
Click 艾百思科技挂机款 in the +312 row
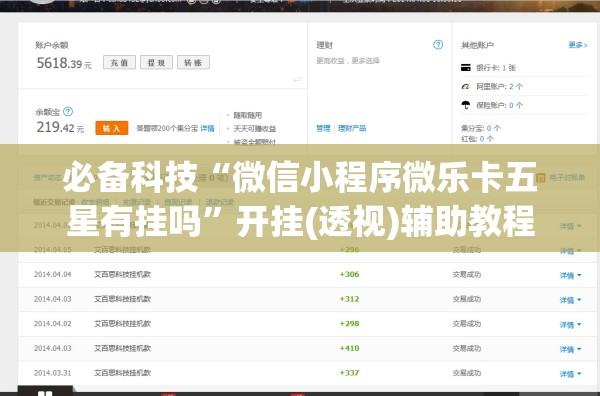tap(122, 299)
